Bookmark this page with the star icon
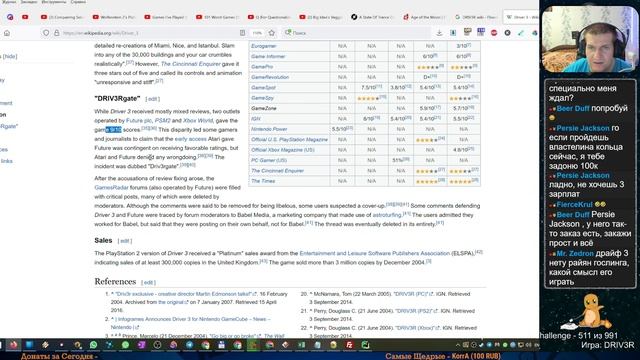Viewport: 640px width, 360px height. [x=272, y=33]
